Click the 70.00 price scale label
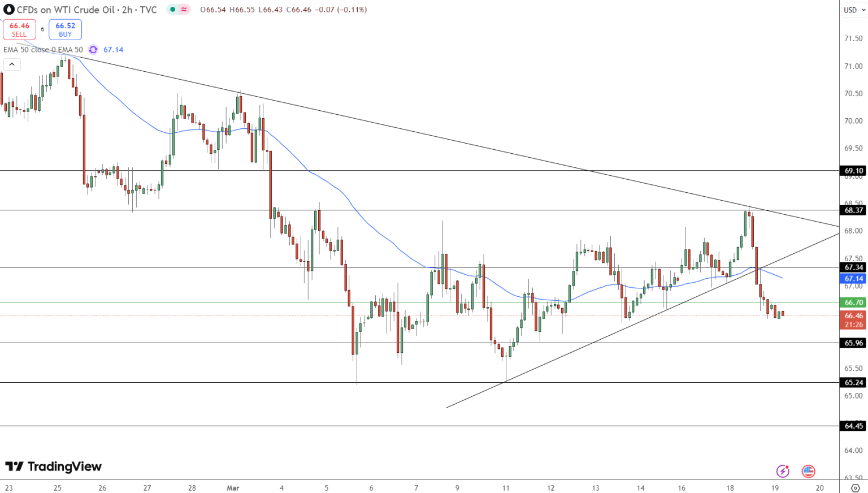The image size is (868, 493). coord(853,121)
